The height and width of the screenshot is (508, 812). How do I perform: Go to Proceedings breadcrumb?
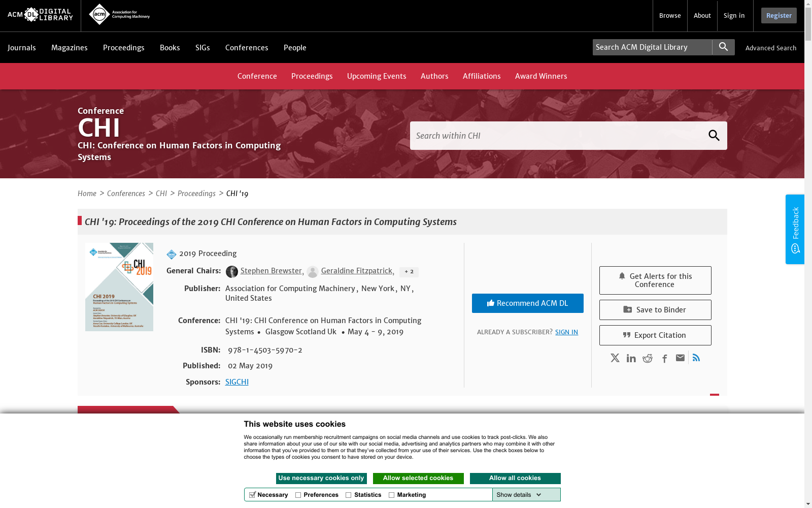(196, 194)
